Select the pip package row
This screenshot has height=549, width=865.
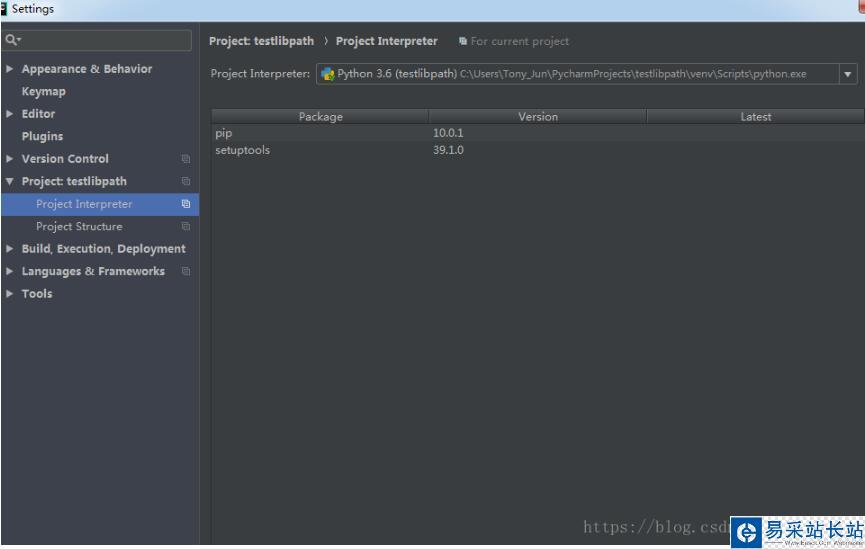point(538,133)
